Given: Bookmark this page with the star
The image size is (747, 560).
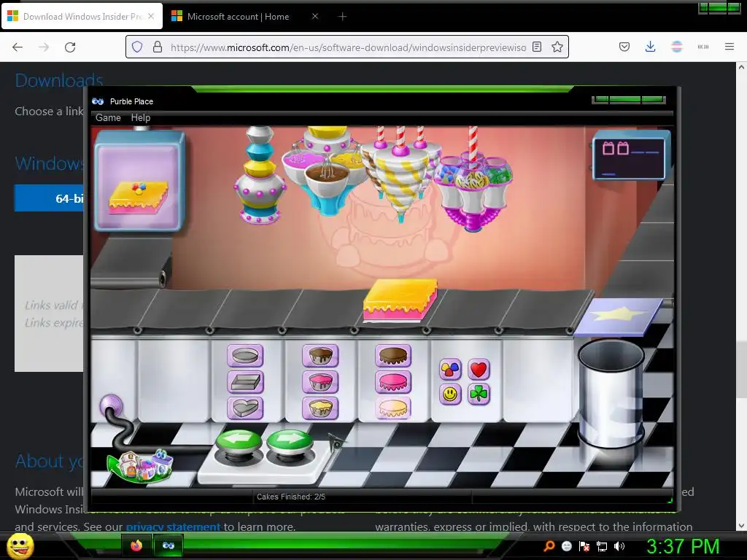Looking at the screenshot, I should 557,47.
